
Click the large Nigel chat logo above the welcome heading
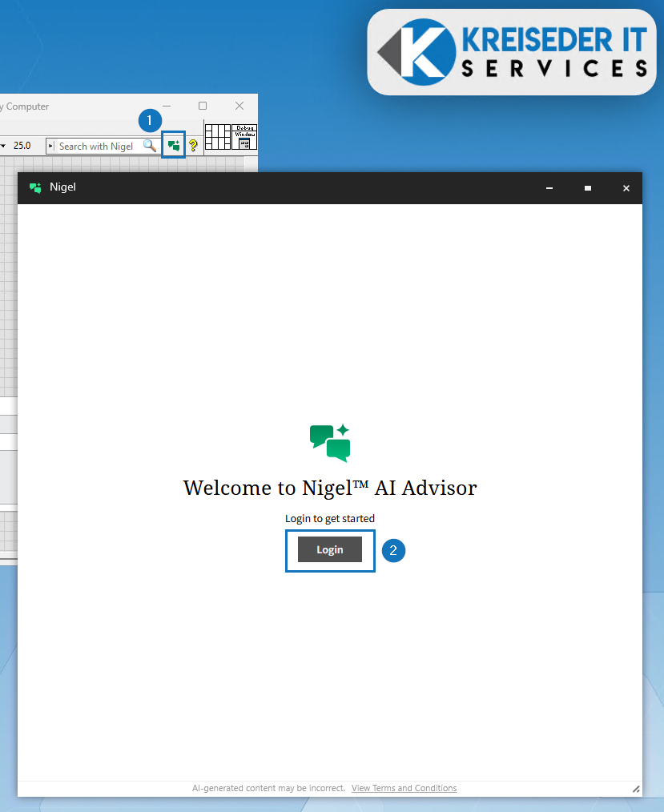point(330,444)
